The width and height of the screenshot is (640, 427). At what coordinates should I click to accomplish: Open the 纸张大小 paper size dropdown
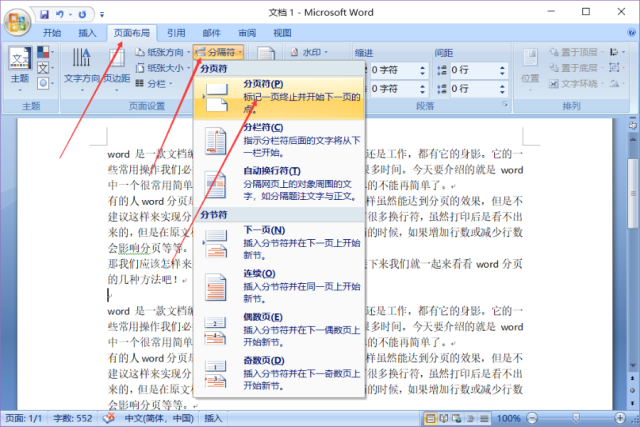pos(162,68)
